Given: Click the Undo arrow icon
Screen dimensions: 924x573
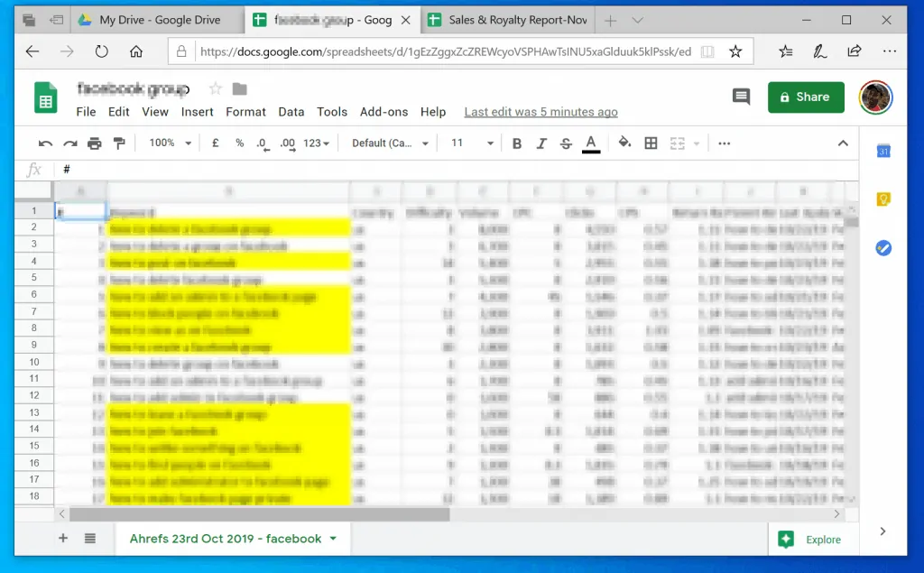Looking at the screenshot, I should pyautogui.click(x=46, y=143).
